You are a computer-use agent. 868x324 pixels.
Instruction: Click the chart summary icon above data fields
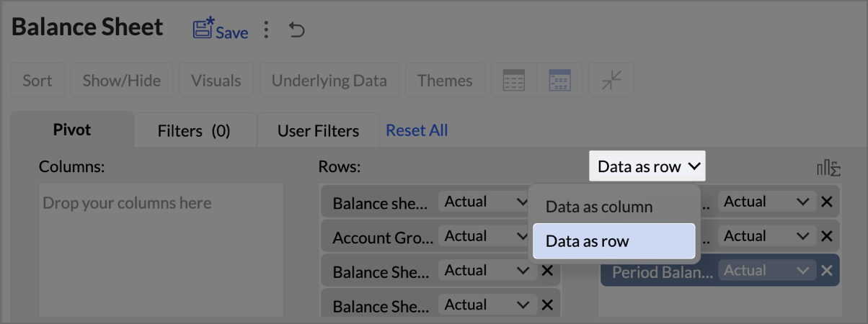click(x=828, y=168)
